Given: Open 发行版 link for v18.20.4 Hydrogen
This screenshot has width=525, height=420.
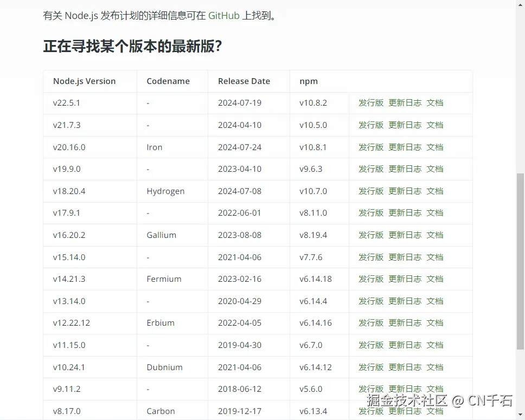Looking at the screenshot, I should (x=370, y=191).
